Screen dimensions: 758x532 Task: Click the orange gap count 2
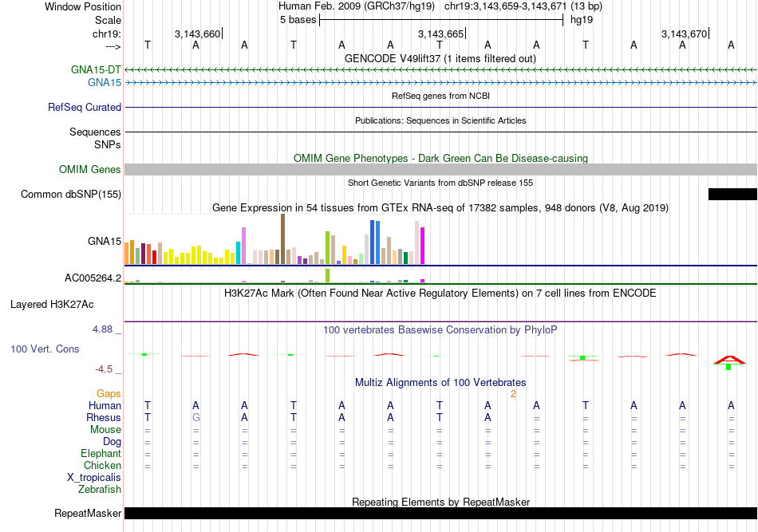[513, 394]
